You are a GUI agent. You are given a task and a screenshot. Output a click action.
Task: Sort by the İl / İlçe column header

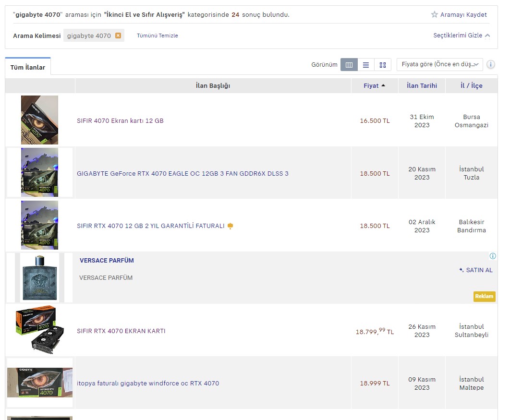pos(471,85)
